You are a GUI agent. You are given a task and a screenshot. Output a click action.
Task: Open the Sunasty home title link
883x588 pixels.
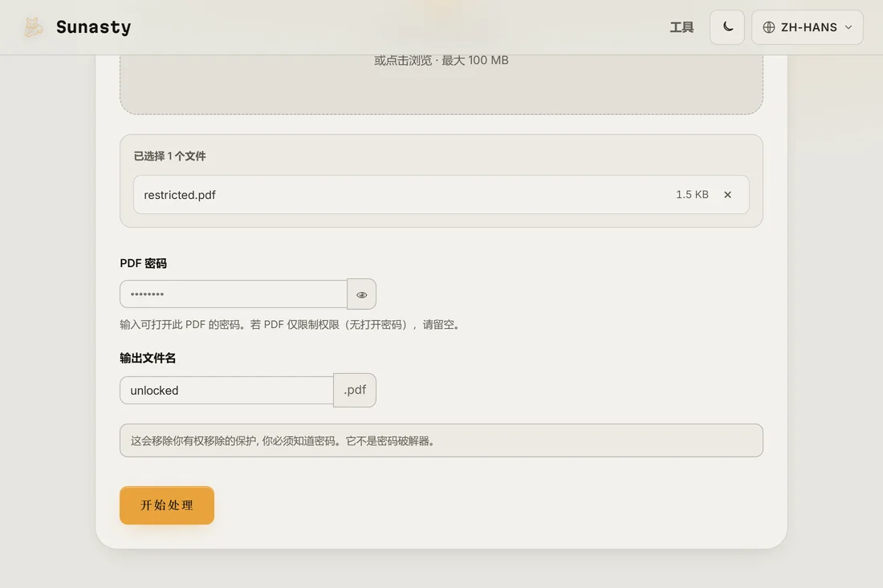coord(93,27)
